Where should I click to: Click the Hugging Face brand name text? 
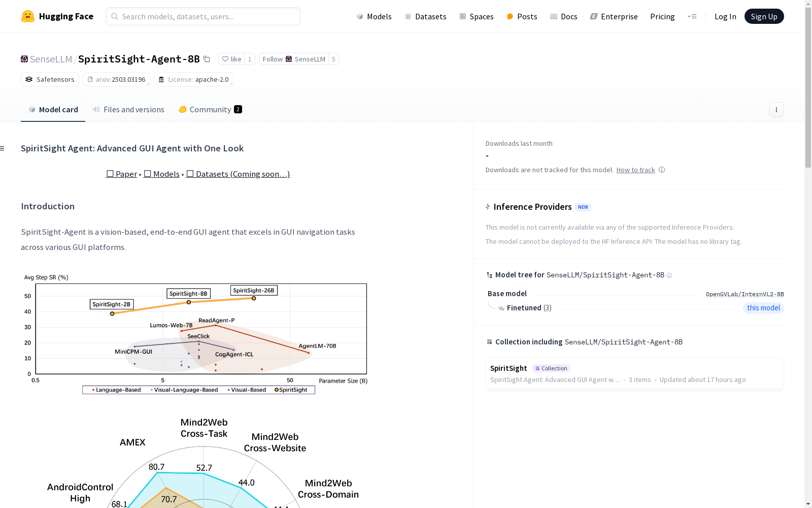click(66, 16)
